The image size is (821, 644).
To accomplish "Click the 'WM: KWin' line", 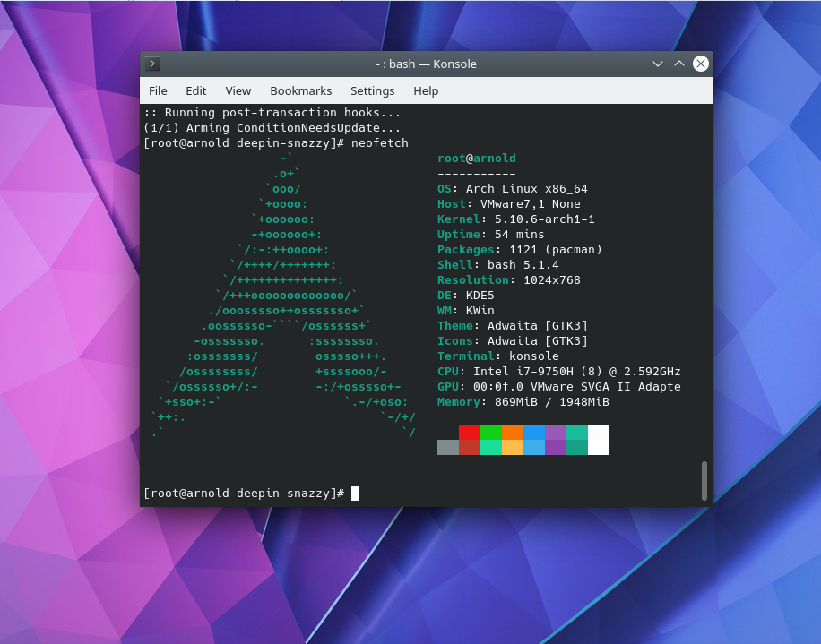I will [466, 310].
